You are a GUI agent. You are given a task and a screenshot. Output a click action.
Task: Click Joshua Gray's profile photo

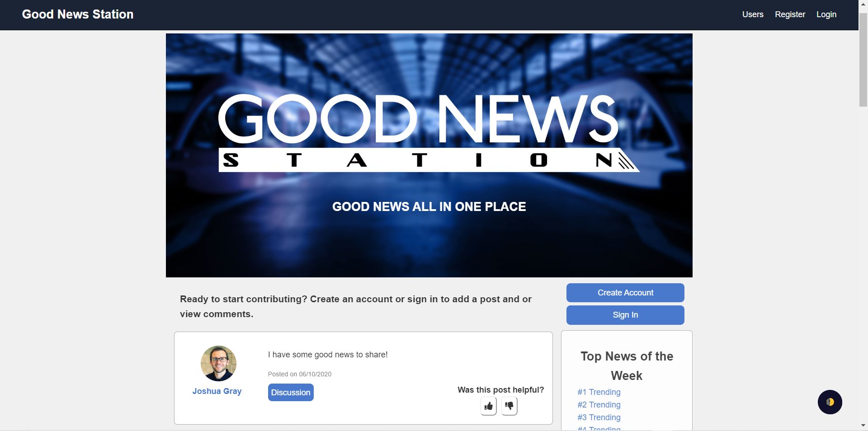tap(218, 363)
